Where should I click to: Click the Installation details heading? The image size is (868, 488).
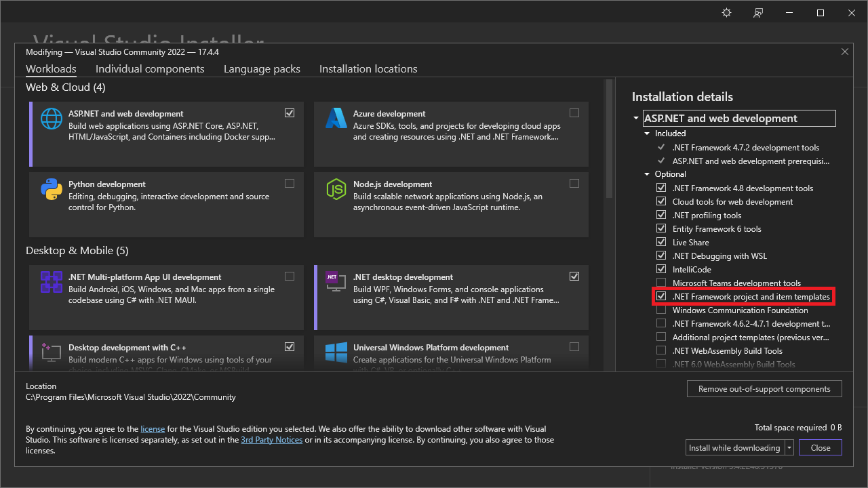682,97
